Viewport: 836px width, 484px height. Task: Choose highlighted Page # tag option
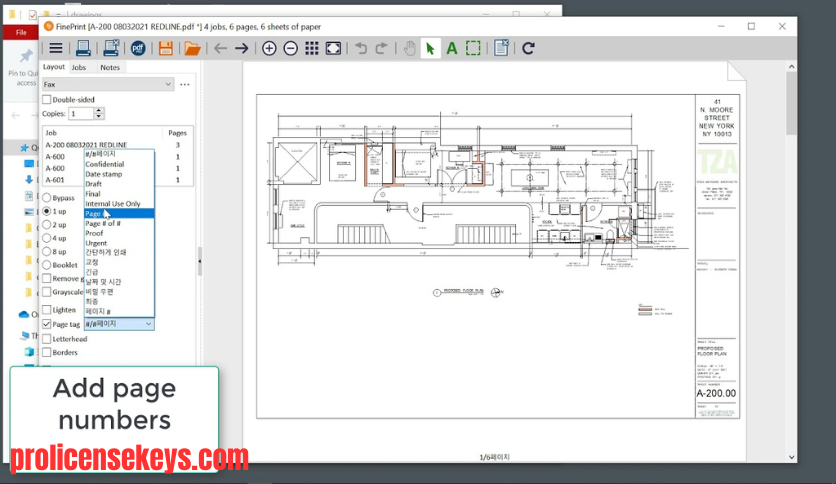(x=119, y=214)
